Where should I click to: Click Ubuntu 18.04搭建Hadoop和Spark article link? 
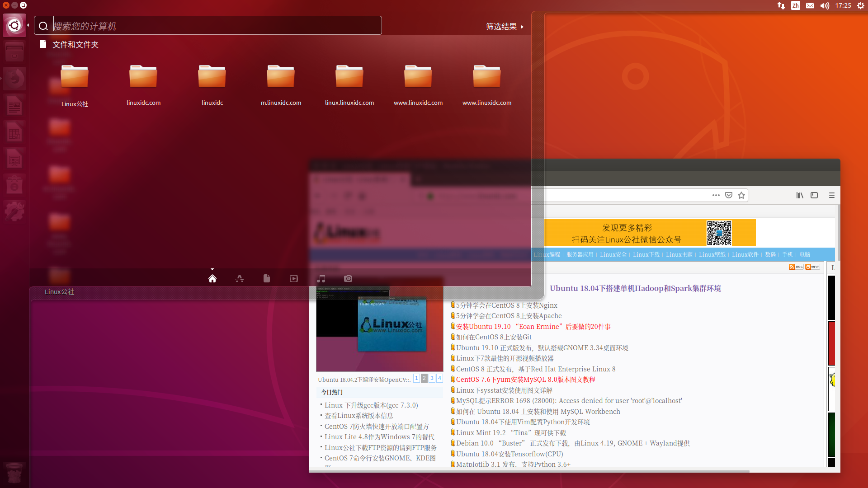(x=635, y=288)
